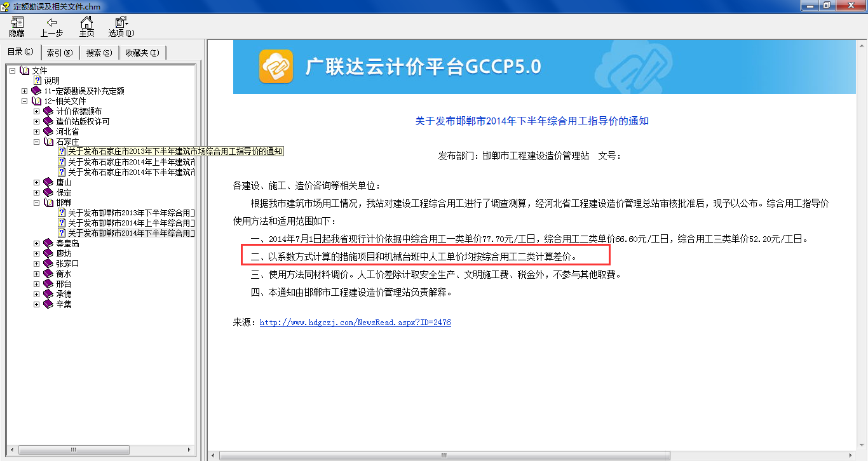Select the 承德 label in tree
868x461 pixels.
(x=64, y=294)
